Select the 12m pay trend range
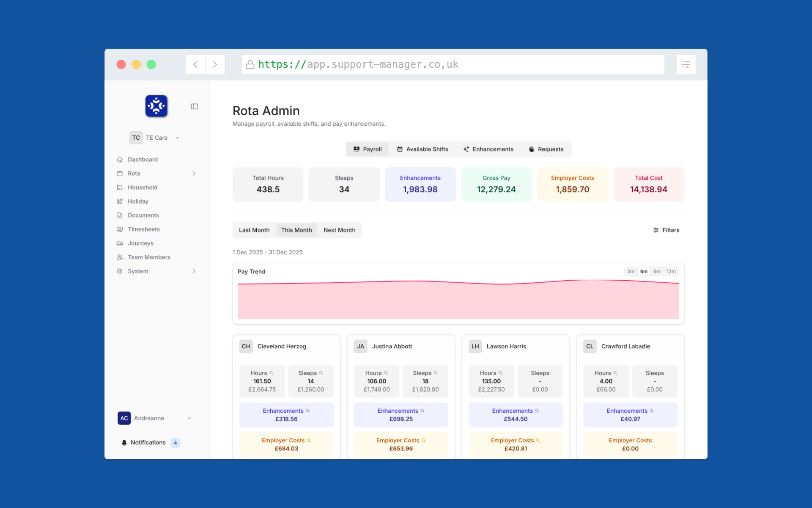Image resolution: width=812 pixels, height=508 pixels. [x=672, y=271]
